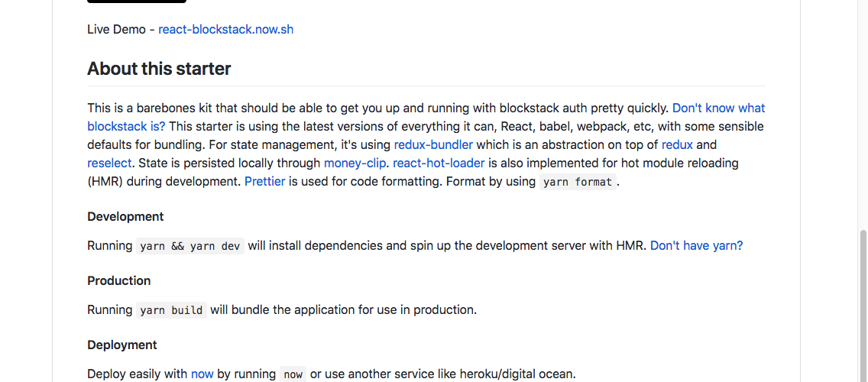Click the "yarn format" code snippet
Image resolution: width=868 pixels, height=382 pixels.
[577, 182]
